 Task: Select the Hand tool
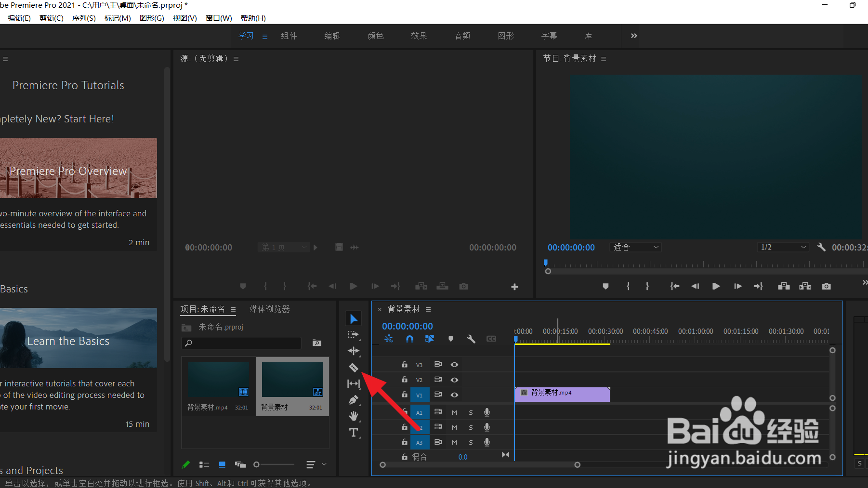coord(354,416)
